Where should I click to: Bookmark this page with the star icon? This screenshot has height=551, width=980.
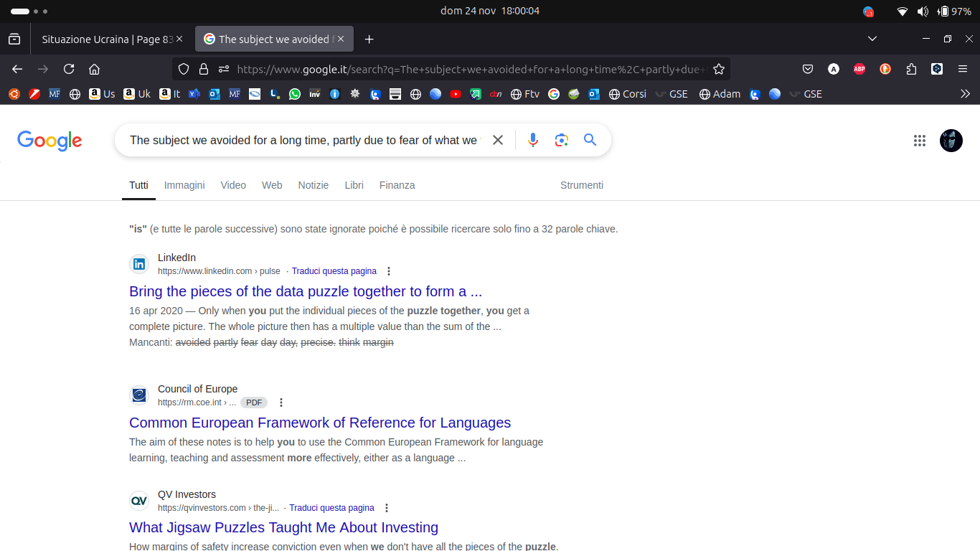pos(719,69)
